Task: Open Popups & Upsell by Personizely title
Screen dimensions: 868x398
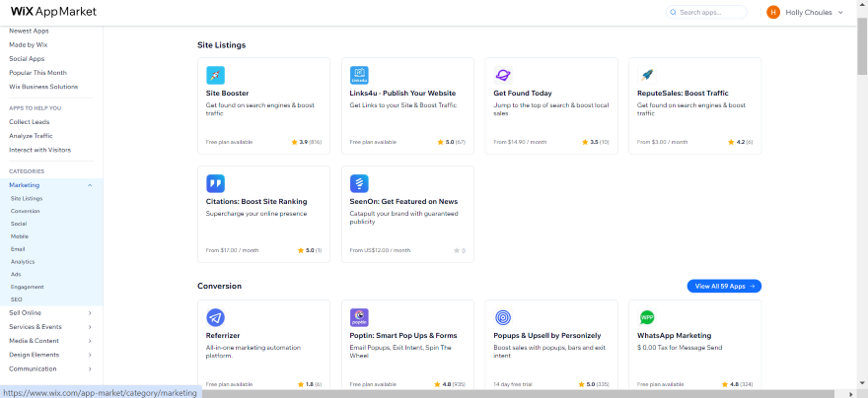Action: [x=546, y=336]
